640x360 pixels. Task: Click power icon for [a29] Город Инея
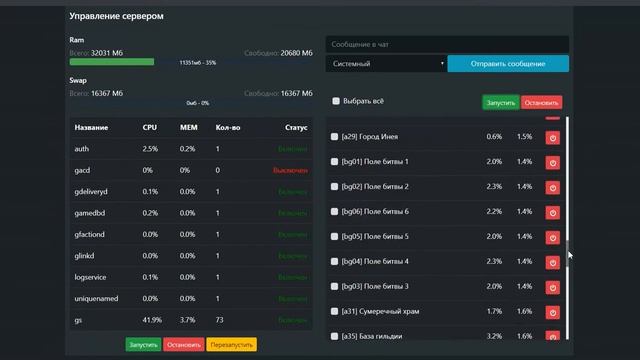553,138
